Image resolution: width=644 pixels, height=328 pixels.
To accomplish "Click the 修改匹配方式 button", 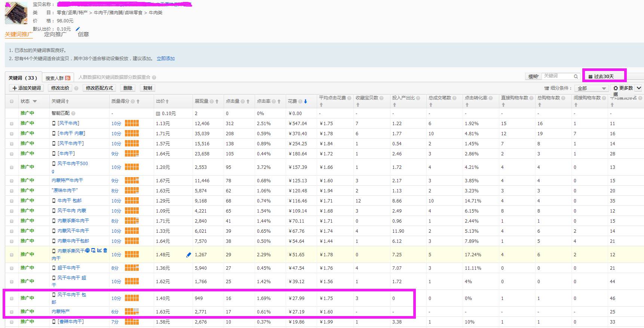I will click(99, 88).
